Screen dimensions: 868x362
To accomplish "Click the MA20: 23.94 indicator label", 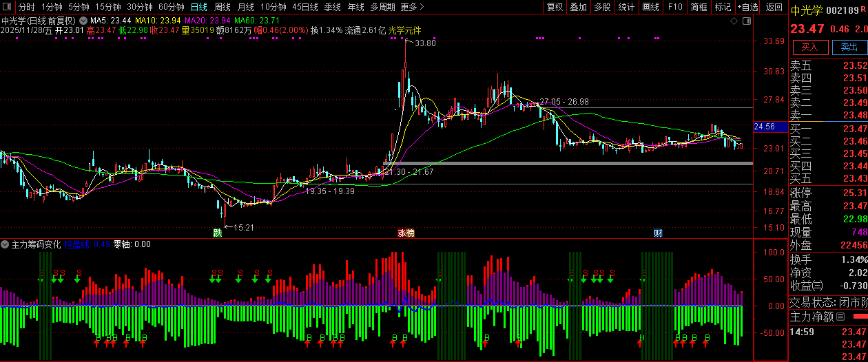I will click(207, 21).
